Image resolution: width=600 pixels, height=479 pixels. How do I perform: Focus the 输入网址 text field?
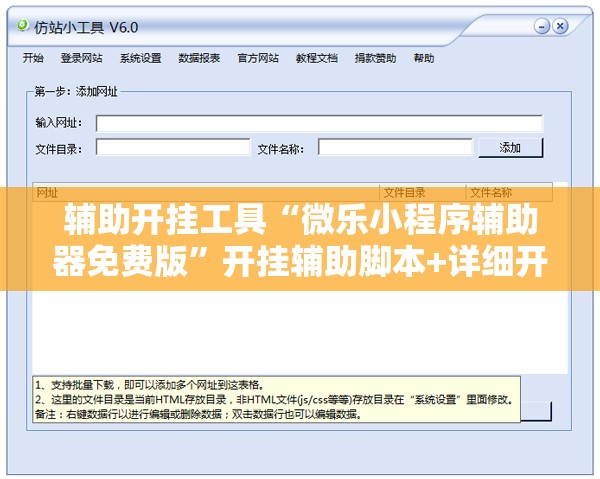(x=319, y=123)
